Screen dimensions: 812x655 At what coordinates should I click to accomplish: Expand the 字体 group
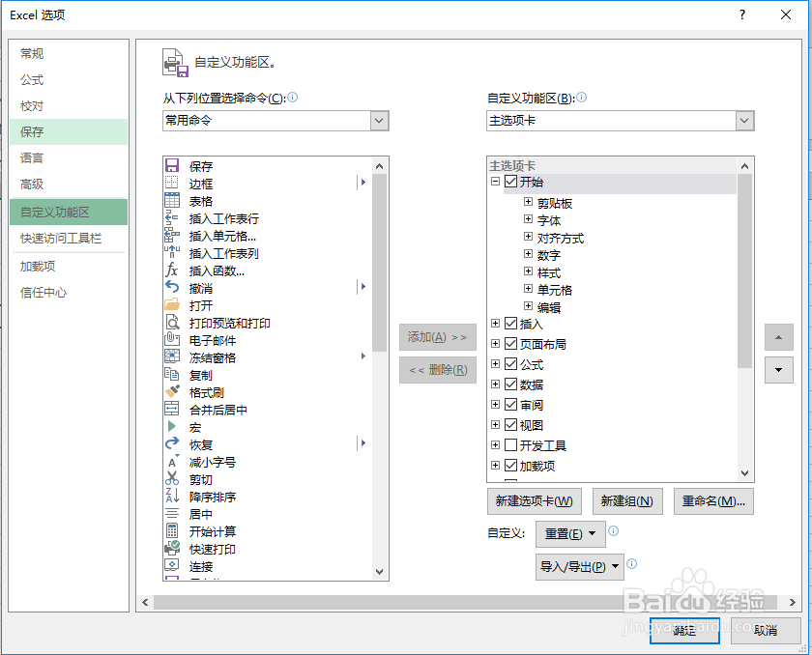coord(528,219)
